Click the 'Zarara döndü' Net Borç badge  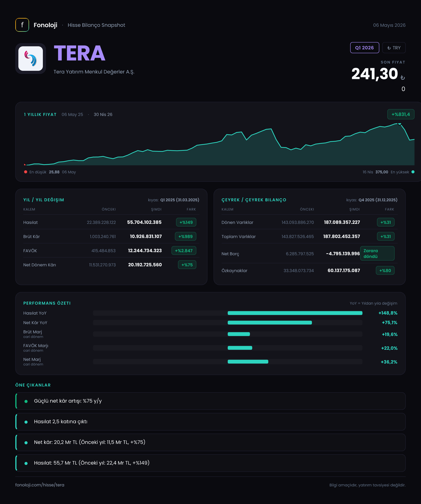click(x=377, y=254)
